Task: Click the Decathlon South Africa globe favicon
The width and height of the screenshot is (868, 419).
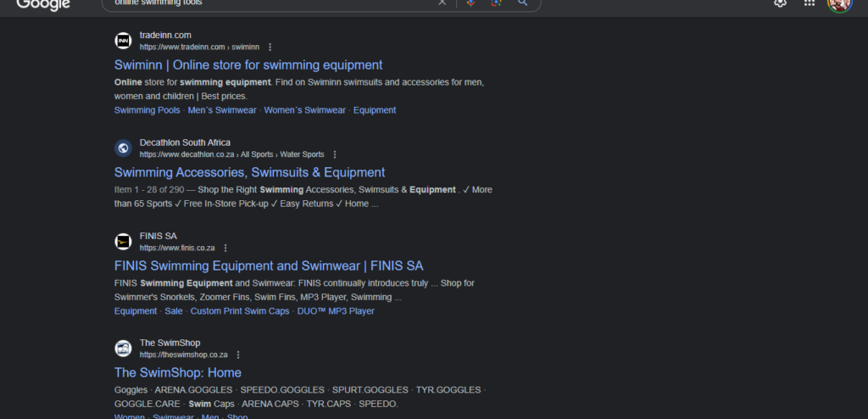Action: coord(124,148)
